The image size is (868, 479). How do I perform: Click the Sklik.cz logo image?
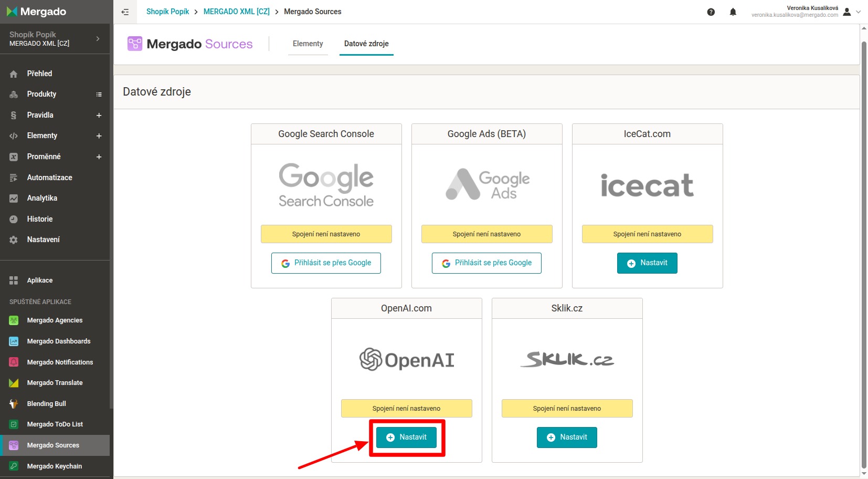(567, 359)
